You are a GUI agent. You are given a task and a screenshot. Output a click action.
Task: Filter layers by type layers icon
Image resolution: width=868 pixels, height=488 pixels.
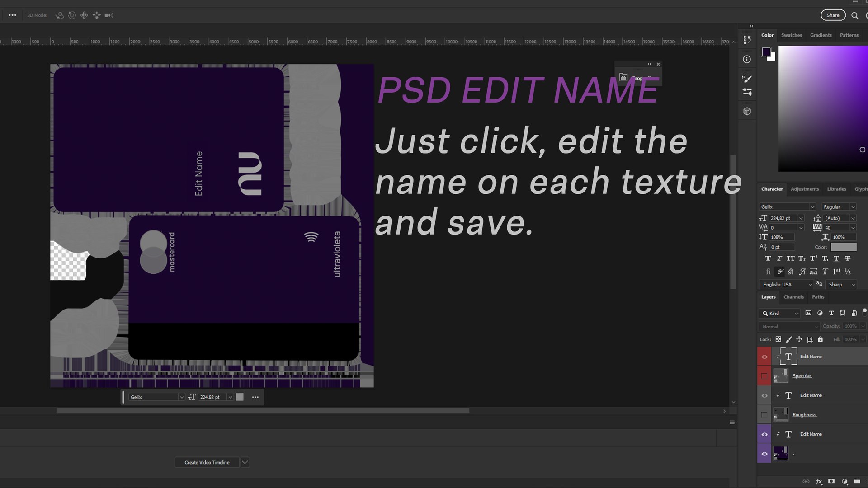(x=831, y=313)
